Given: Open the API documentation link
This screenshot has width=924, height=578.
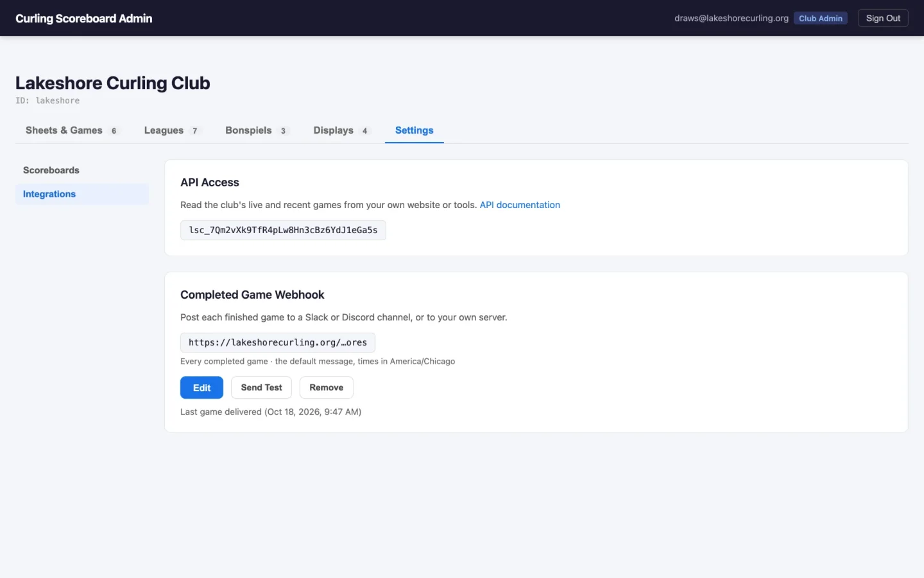Looking at the screenshot, I should click(520, 205).
